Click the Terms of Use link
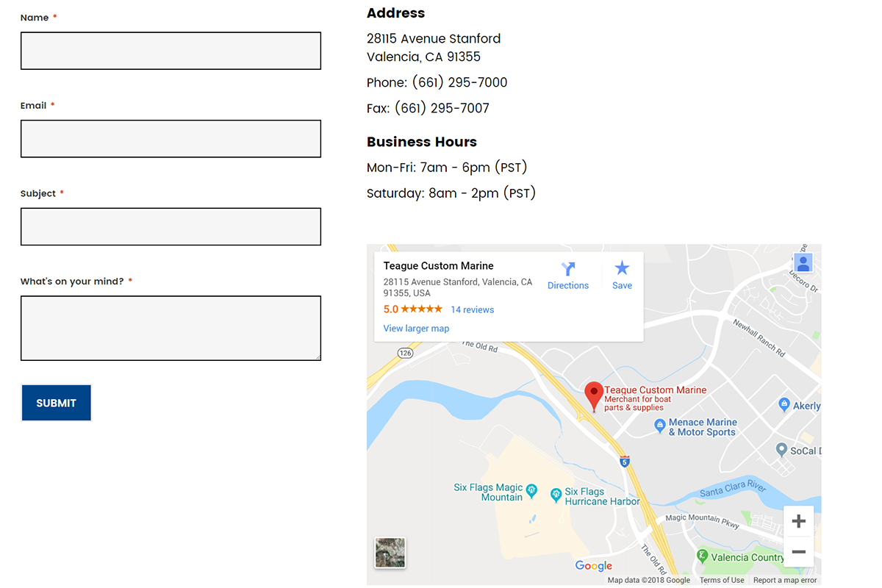The width and height of the screenshot is (882, 588). [x=722, y=581]
